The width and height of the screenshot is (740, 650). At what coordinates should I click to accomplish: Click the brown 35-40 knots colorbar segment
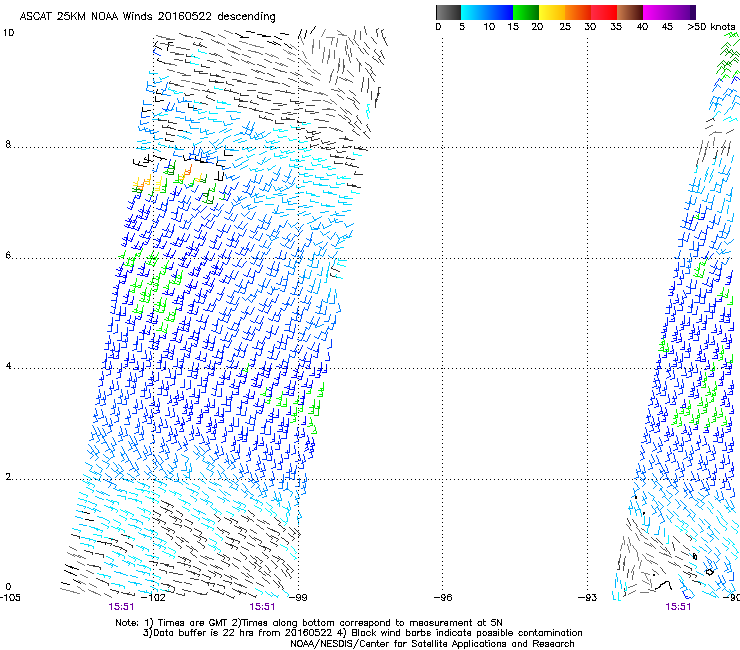pos(630,12)
